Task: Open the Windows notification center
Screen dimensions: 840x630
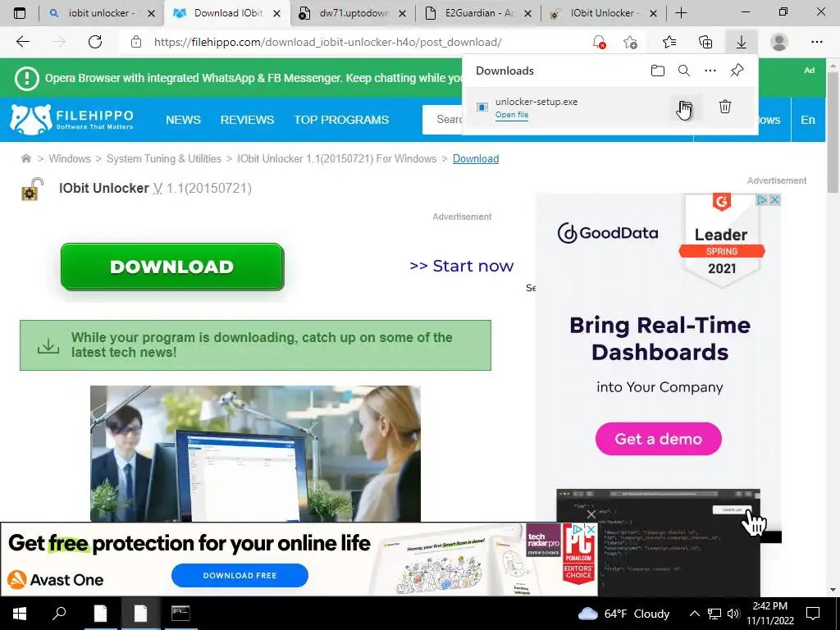Action: [813, 613]
